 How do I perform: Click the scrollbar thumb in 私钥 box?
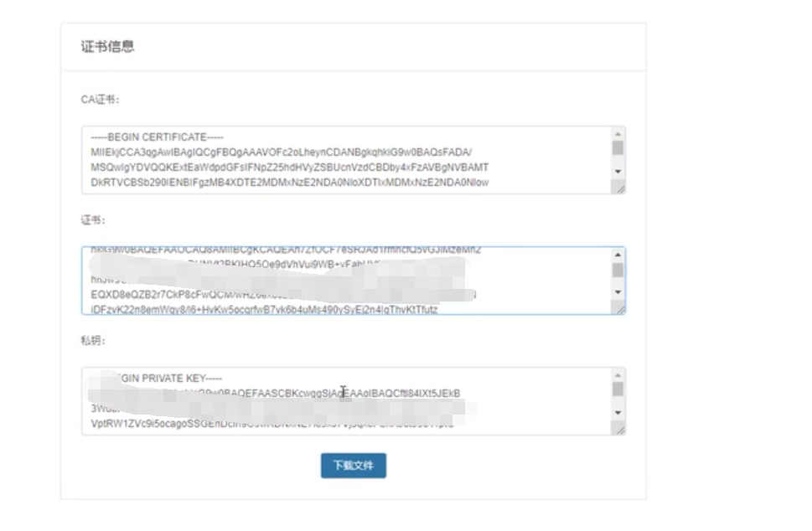point(618,389)
